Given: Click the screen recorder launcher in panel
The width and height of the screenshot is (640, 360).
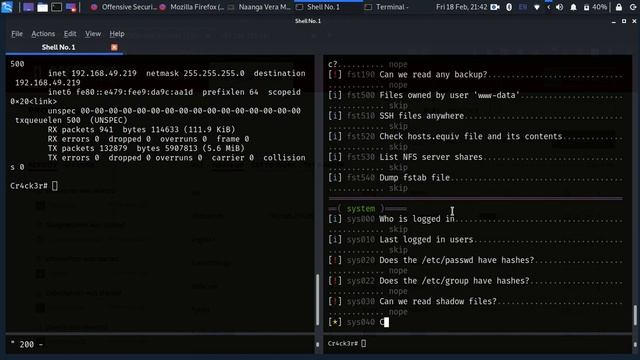Looking at the screenshot, I should coord(71,7).
